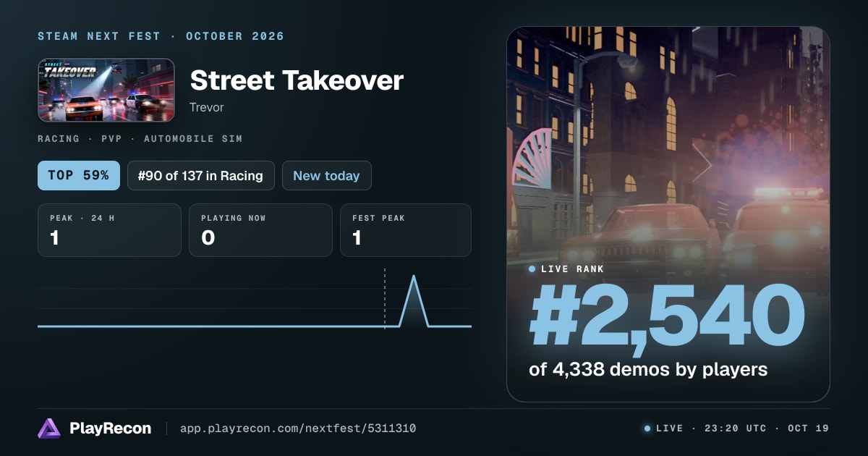Click the LIVE status dot in footer
The height and width of the screenshot is (456, 868).
[647, 428]
